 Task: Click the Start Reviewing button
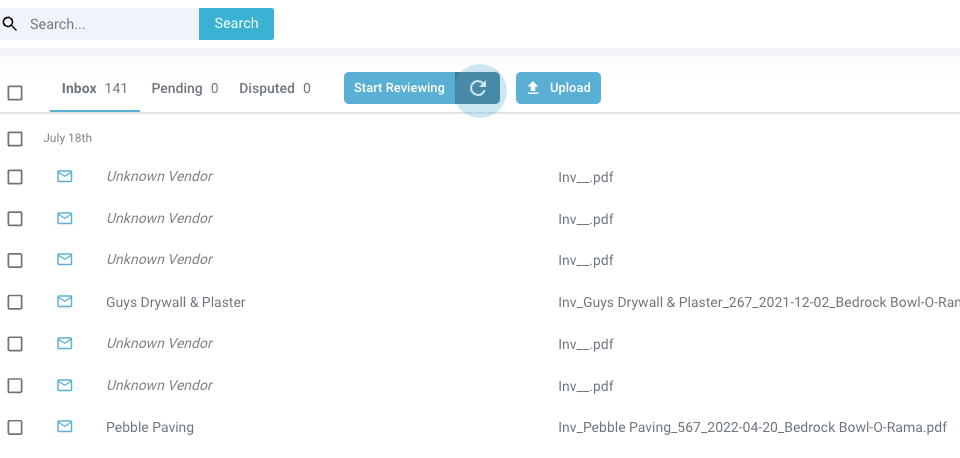coord(399,88)
